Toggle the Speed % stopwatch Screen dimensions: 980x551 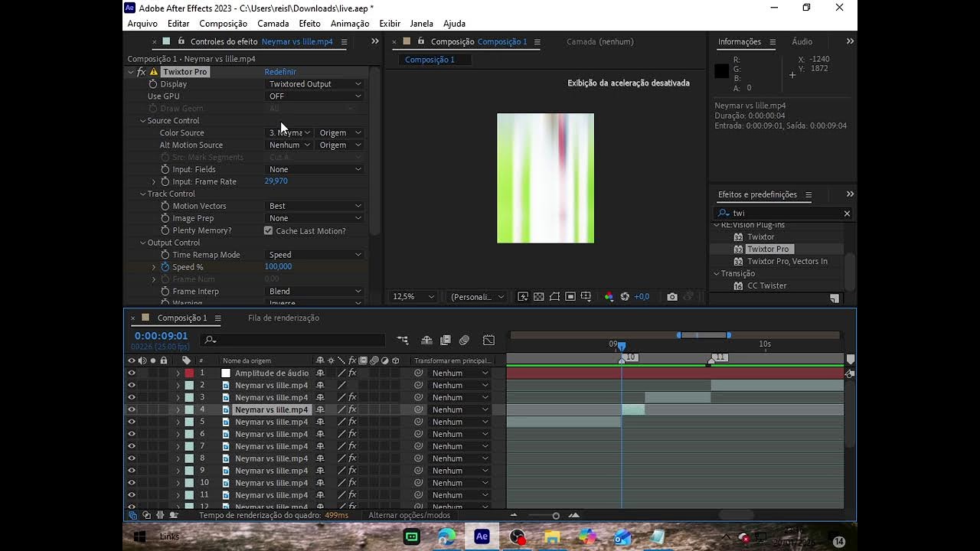click(x=165, y=267)
